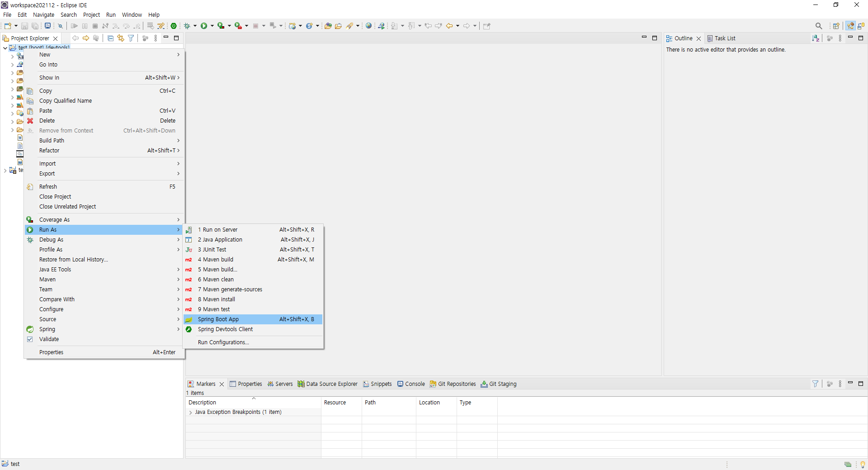Open the Debug button dropdown arrow
This screenshot has height=470, width=868.
[195, 26]
